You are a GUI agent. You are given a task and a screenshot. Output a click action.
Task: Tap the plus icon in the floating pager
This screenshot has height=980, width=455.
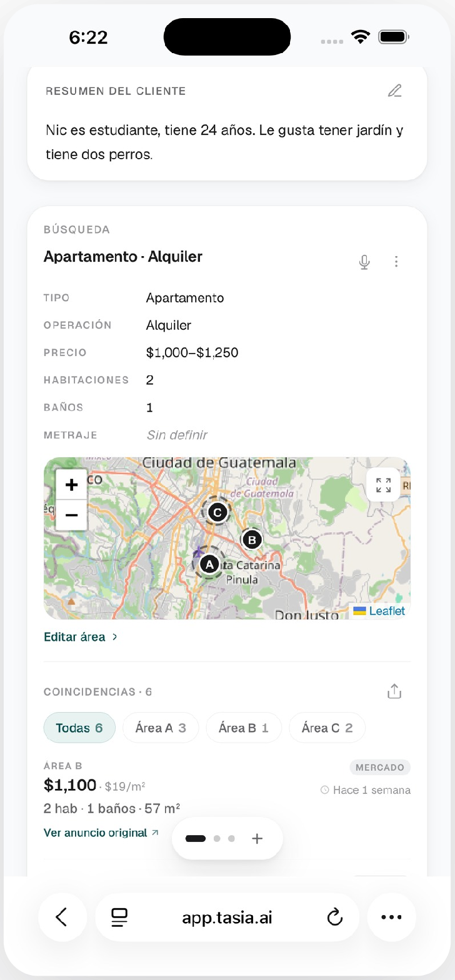257,839
